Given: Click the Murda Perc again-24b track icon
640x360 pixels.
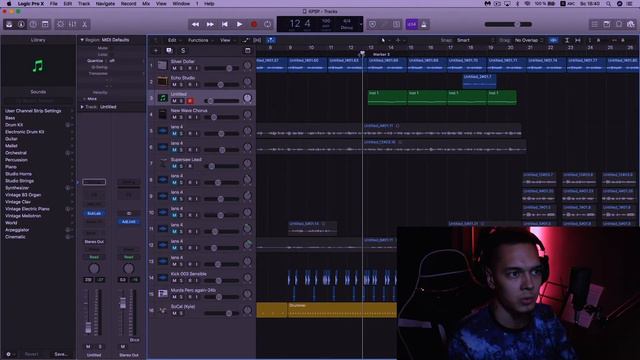Looking at the screenshot, I should [162, 293].
